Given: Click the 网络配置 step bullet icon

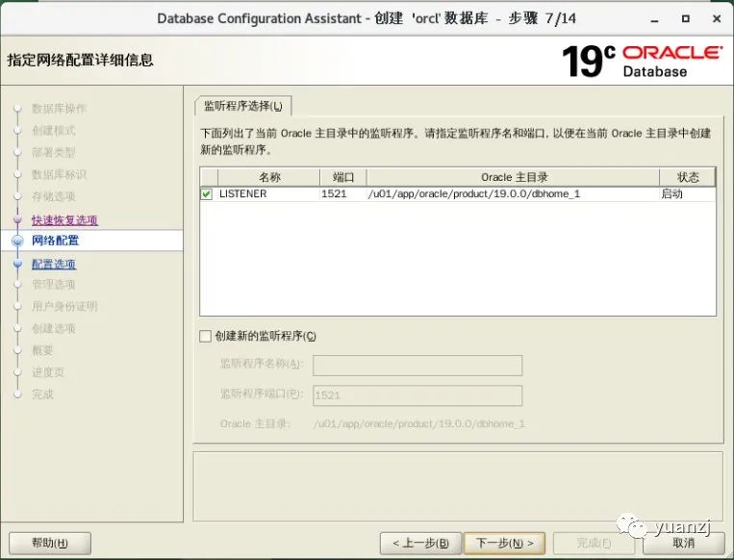Looking at the screenshot, I should 17,242.
